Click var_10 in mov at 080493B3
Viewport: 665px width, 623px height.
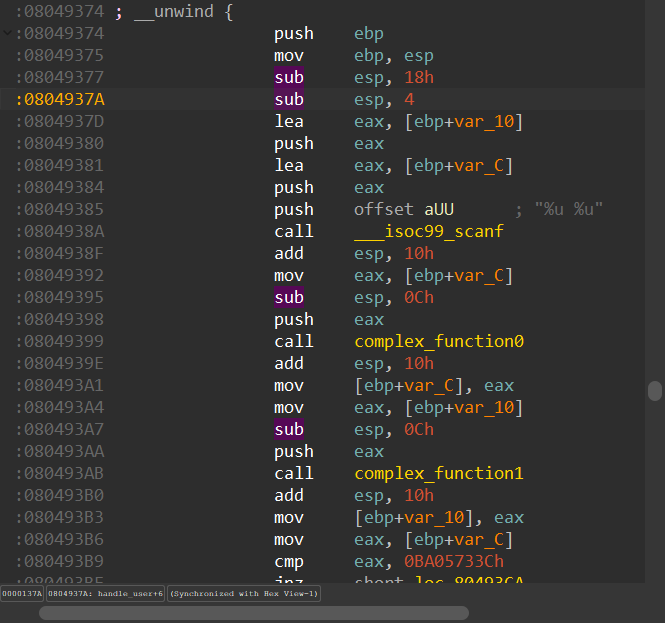(434, 517)
